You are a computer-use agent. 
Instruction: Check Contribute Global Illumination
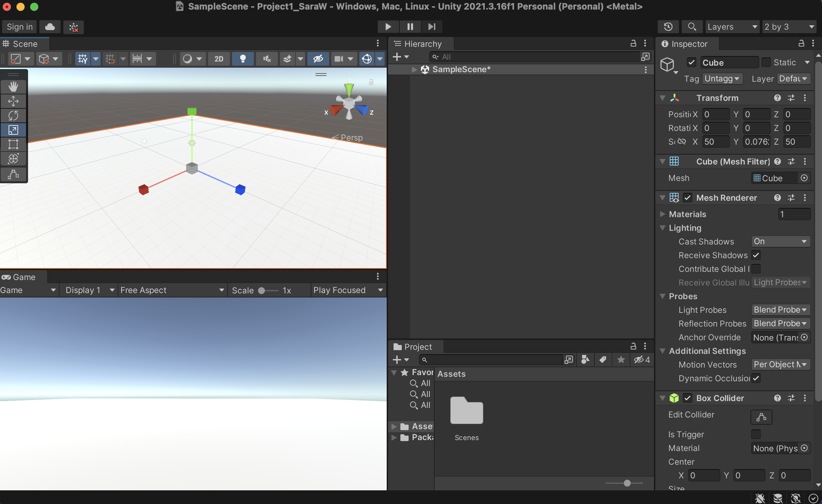coord(756,269)
